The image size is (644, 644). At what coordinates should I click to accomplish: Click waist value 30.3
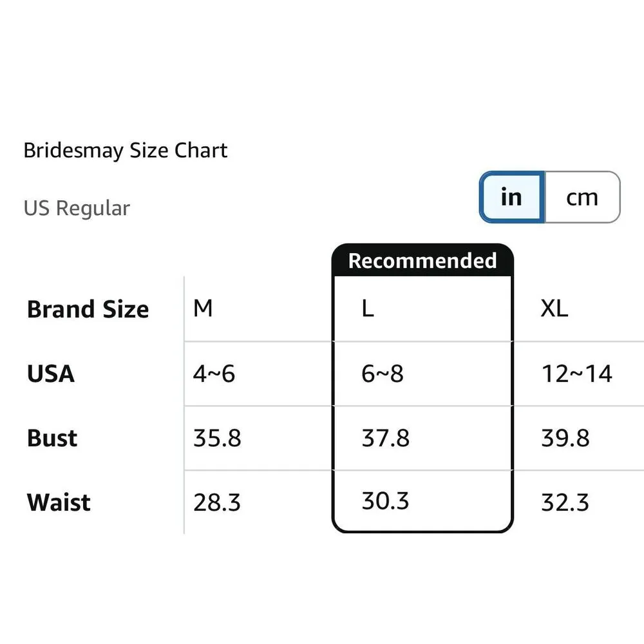pyautogui.click(x=385, y=500)
